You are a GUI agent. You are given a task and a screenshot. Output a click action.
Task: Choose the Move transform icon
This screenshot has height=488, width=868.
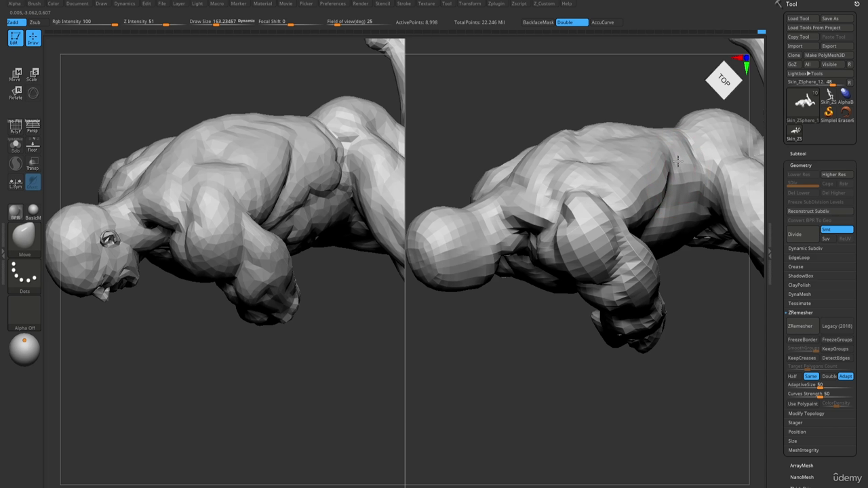click(x=15, y=75)
